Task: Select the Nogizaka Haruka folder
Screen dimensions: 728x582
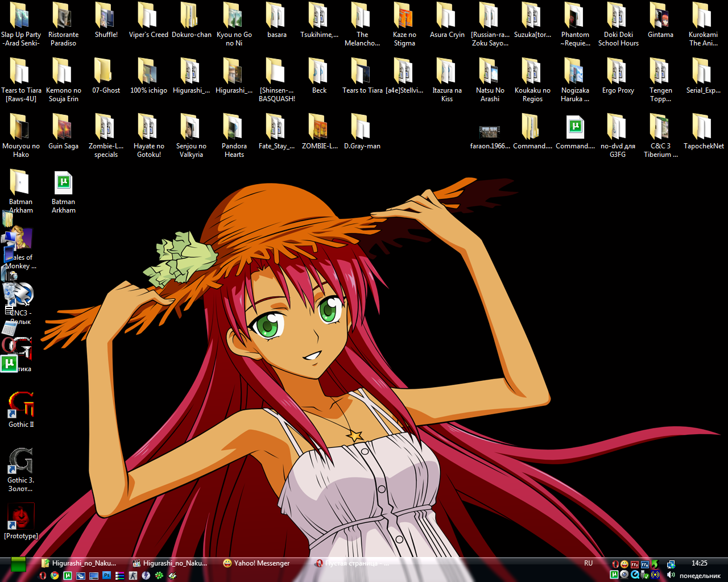Action: point(575,80)
